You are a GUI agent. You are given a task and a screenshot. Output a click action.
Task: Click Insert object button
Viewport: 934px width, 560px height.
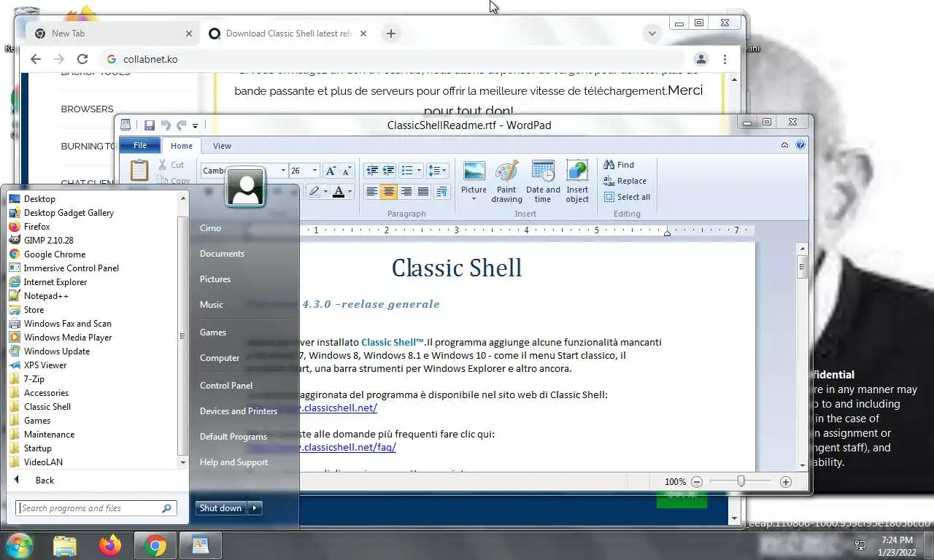click(x=577, y=181)
